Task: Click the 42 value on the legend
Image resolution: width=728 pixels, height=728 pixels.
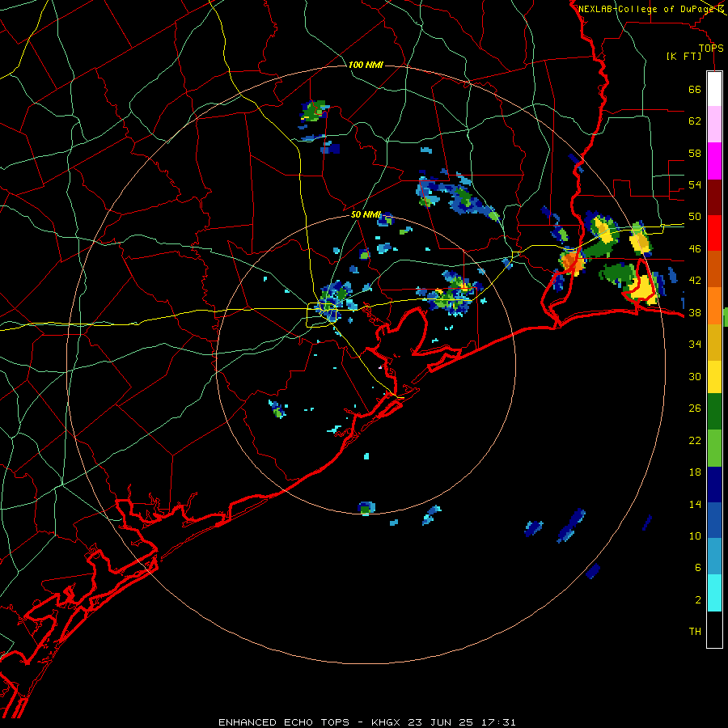Action: tap(695, 281)
